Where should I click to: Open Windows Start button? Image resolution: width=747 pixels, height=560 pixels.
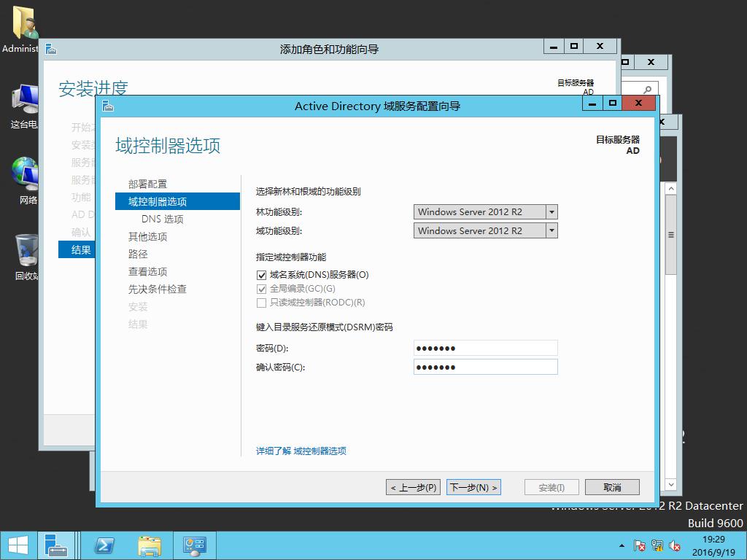click(18, 545)
